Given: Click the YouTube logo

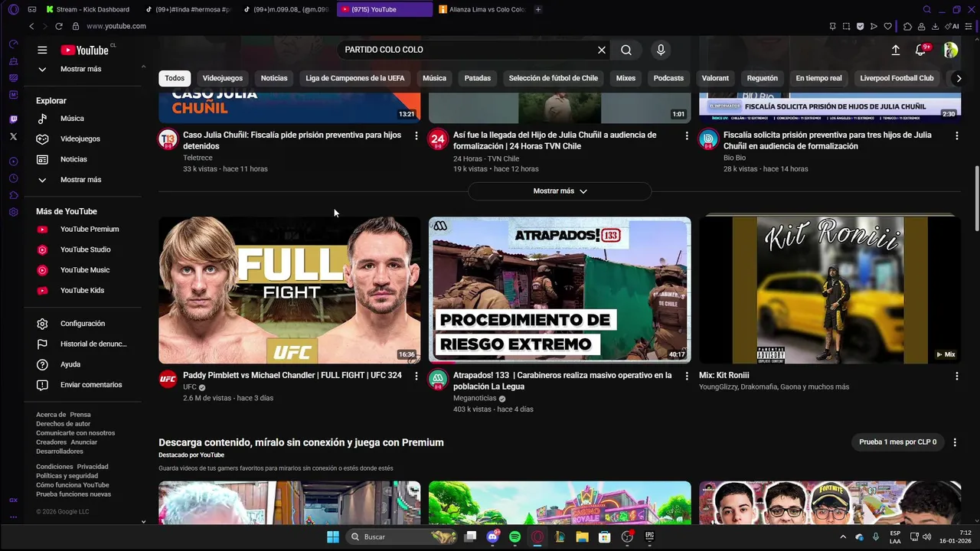Looking at the screenshot, I should point(85,50).
